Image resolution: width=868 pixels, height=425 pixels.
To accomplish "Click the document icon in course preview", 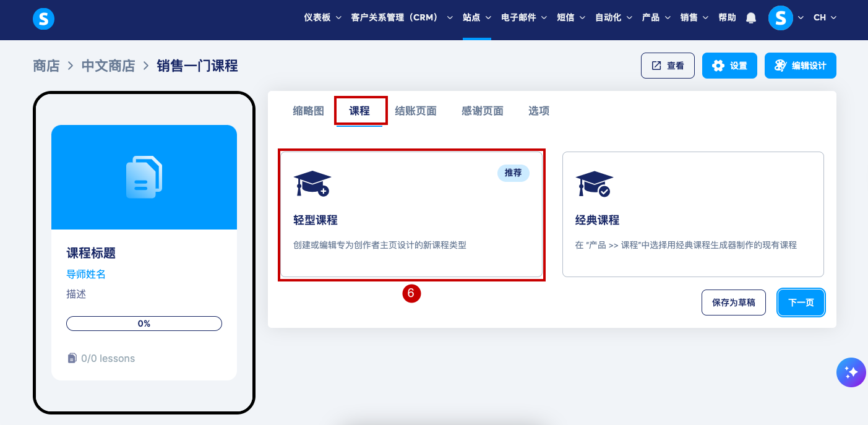I will 144,177.
